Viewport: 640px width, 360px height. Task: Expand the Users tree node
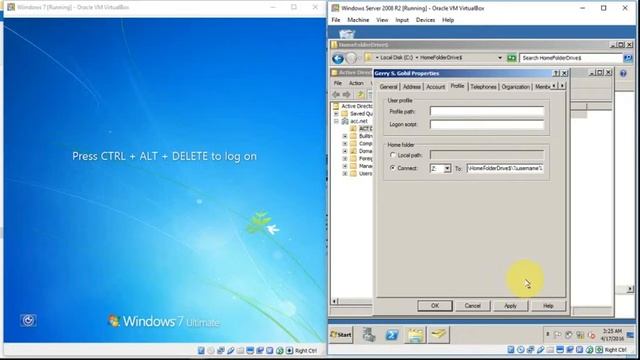pyautogui.click(x=345, y=173)
